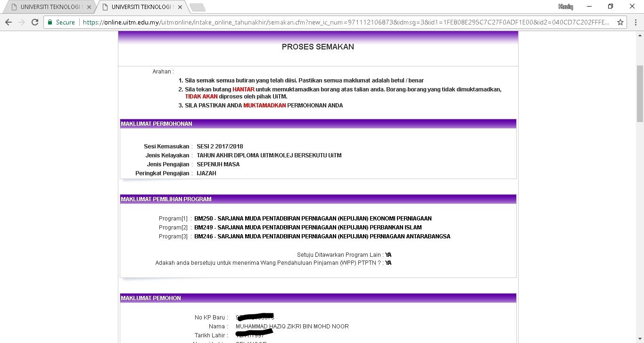Viewport: 644px width, 343px height.
Task: Click the scrollbar down arrow
Action: pos(640,339)
